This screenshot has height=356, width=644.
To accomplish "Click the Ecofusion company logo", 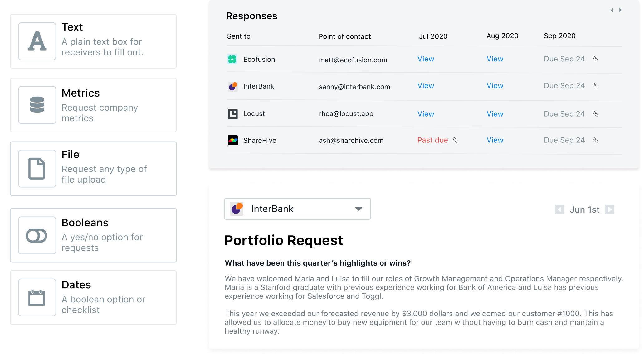I will point(232,59).
